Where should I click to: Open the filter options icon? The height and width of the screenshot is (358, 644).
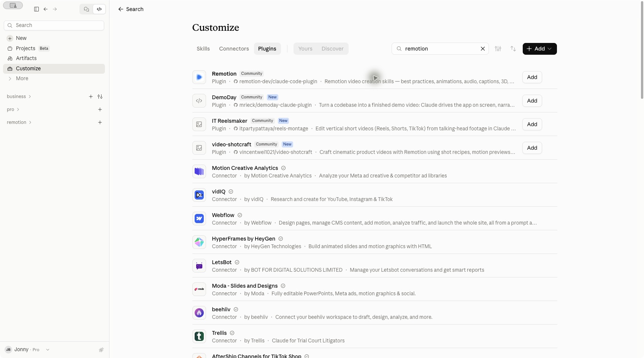click(498, 49)
